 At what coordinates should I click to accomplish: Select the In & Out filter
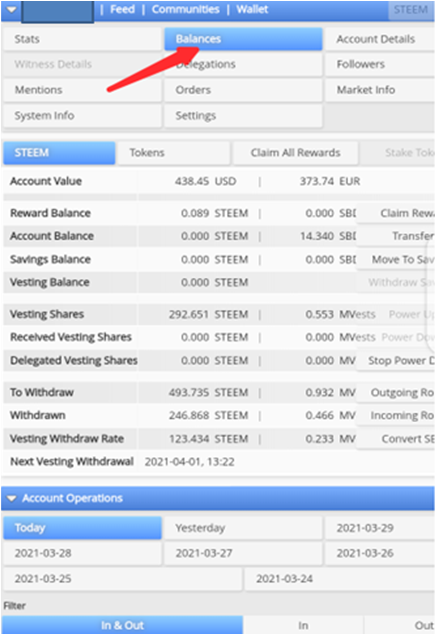[122, 625]
